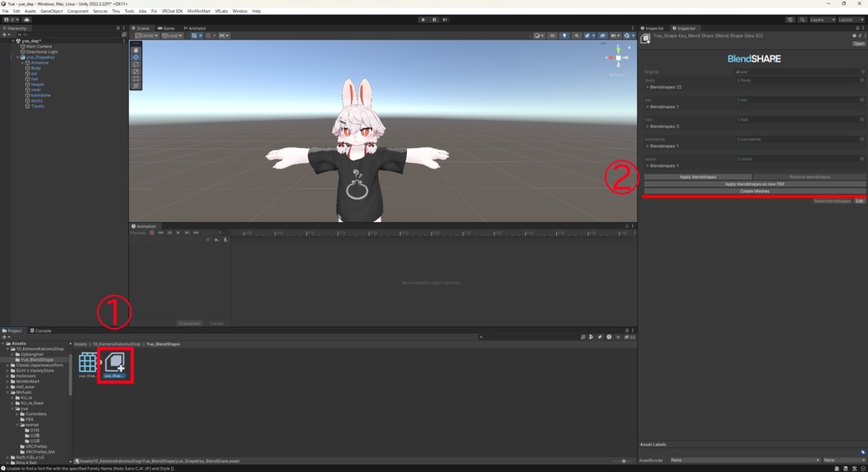
Task: Collapse the Mofuaki folder in Project tree
Action: point(8,392)
